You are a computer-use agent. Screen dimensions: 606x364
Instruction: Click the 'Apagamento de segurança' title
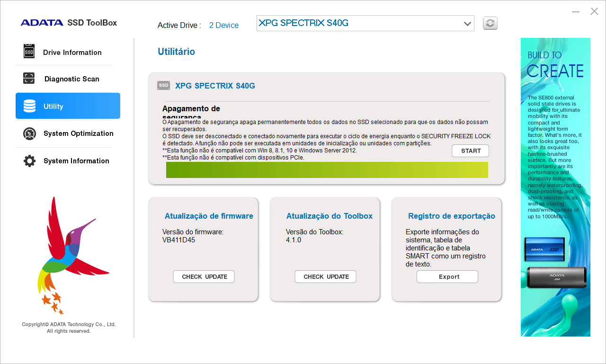pyautogui.click(x=191, y=113)
